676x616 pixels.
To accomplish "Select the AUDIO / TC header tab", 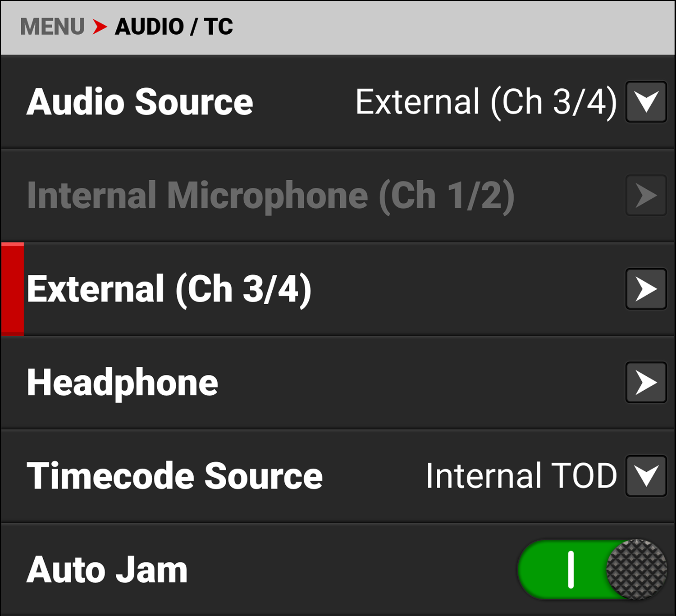I will click(174, 26).
